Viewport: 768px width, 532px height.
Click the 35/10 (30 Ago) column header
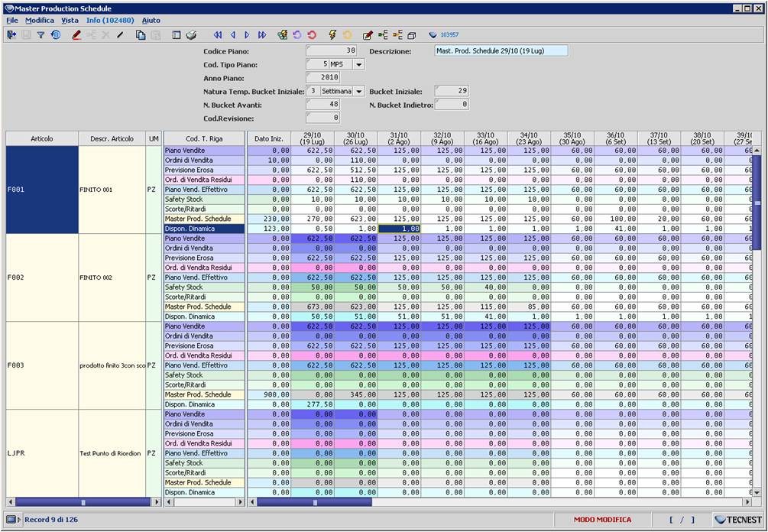(x=572, y=138)
